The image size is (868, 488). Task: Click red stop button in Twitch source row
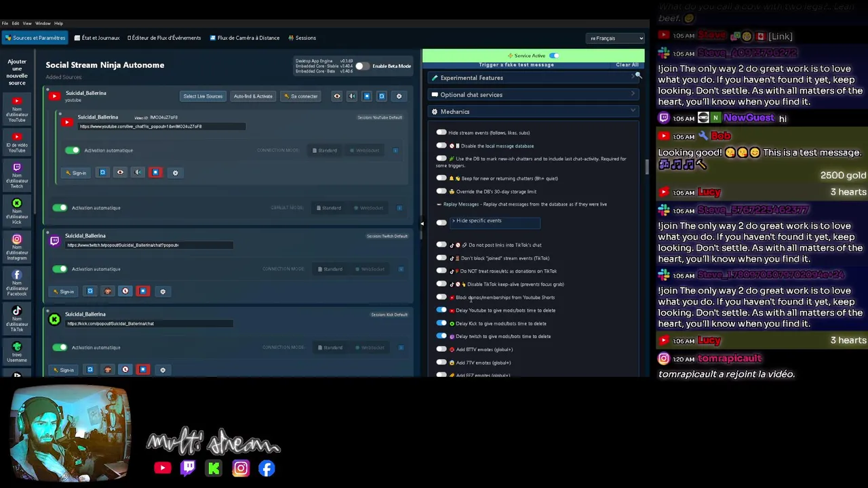(x=142, y=291)
